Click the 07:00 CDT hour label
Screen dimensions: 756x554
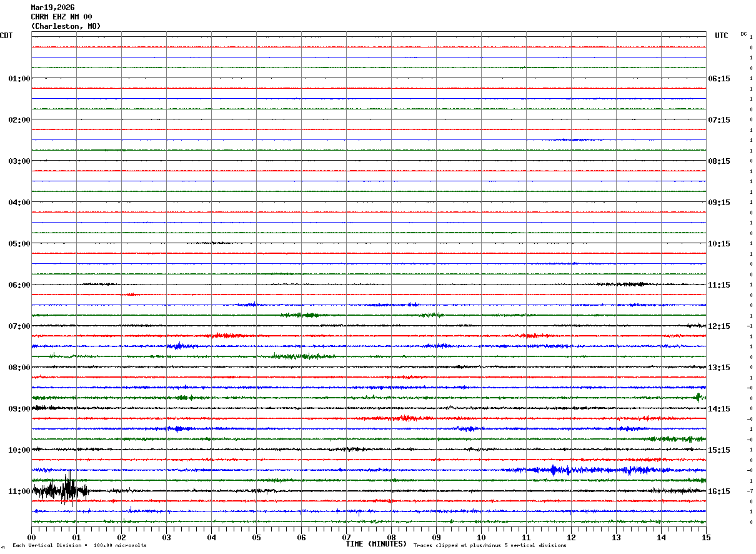19,326
